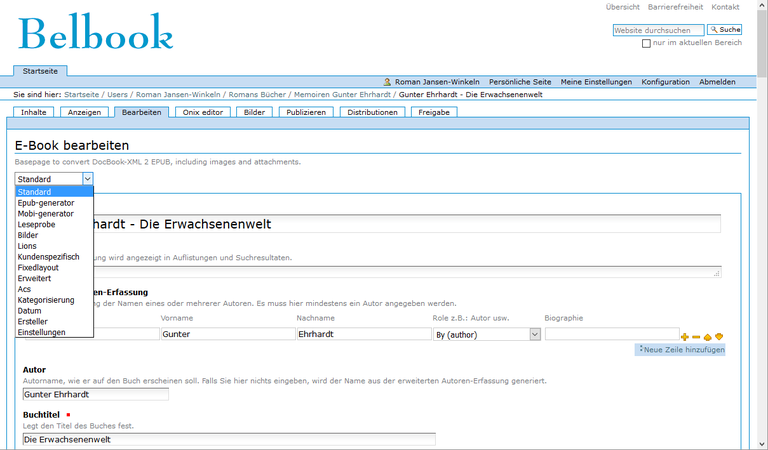Choose Ersteller from dropdown
Viewport: 768px width, 450px height.
click(x=54, y=321)
